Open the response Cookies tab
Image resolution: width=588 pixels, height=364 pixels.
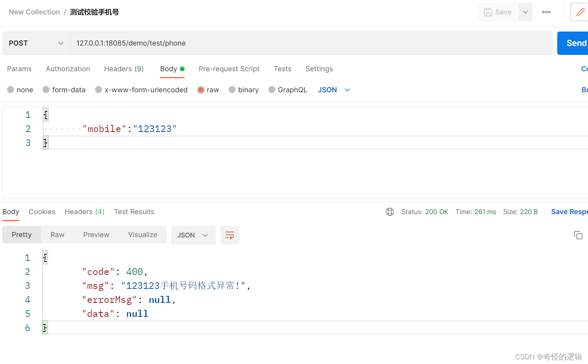pyautogui.click(x=42, y=212)
